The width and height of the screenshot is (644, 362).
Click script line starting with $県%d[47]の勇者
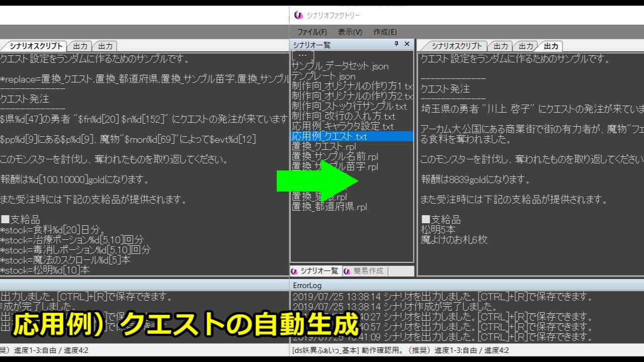tap(144, 119)
